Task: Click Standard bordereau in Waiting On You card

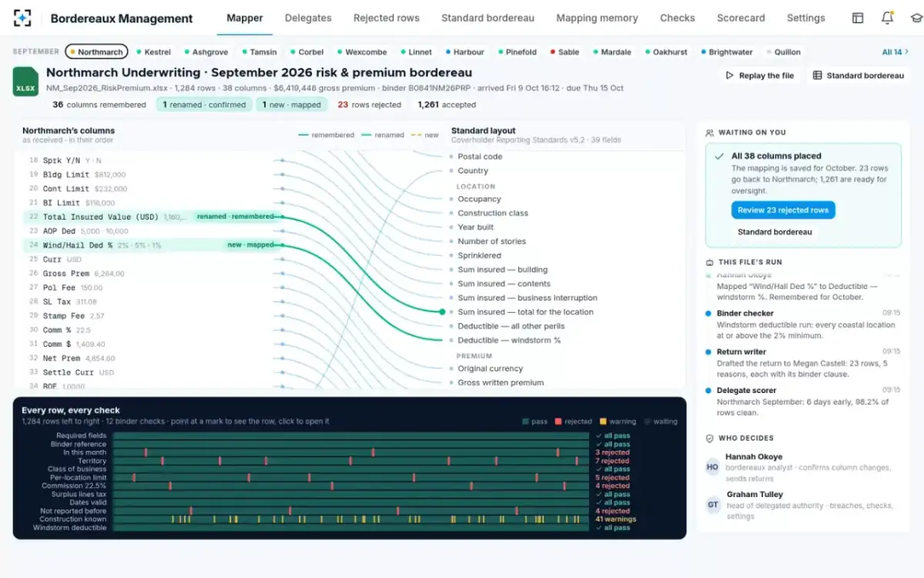Action: pos(775,232)
